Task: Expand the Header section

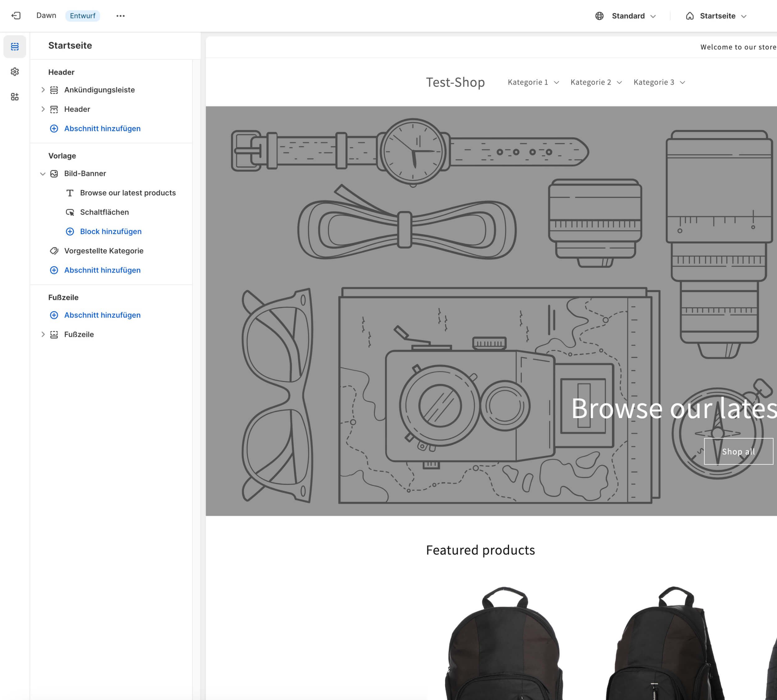Action: point(43,109)
